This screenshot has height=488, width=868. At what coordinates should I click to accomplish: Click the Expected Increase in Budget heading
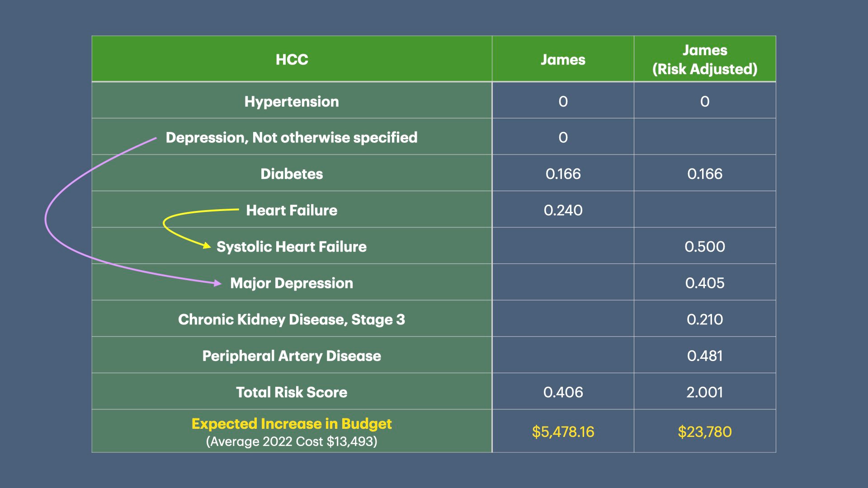(x=292, y=424)
